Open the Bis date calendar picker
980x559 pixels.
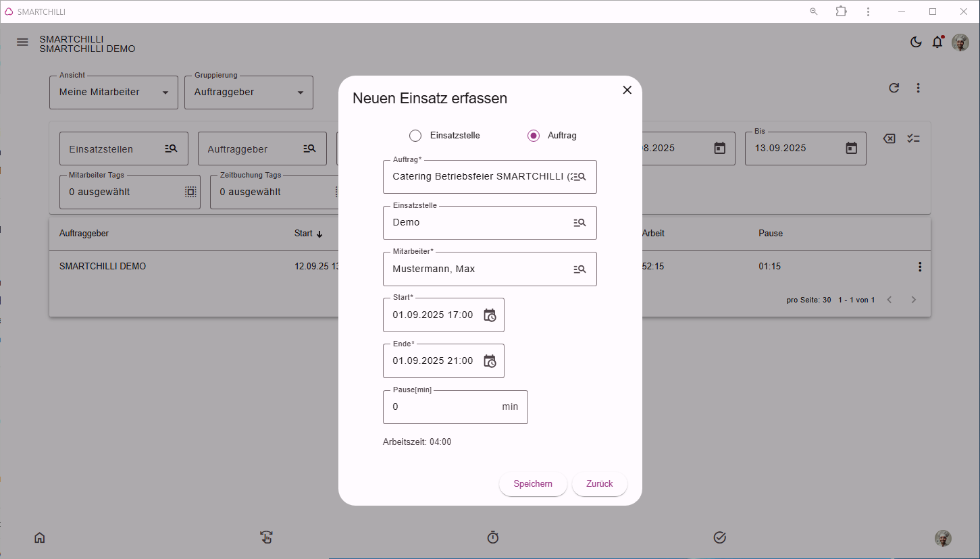tap(852, 148)
